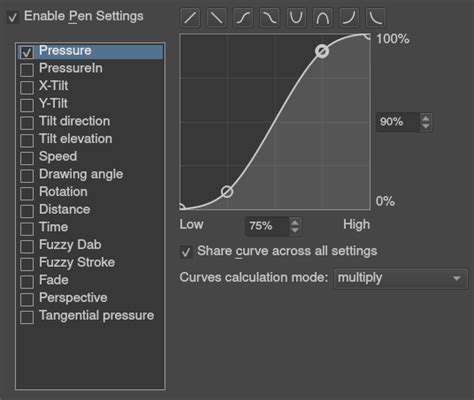Toggle Share curve across all settings
This screenshot has width=474, height=400.
tap(186, 252)
